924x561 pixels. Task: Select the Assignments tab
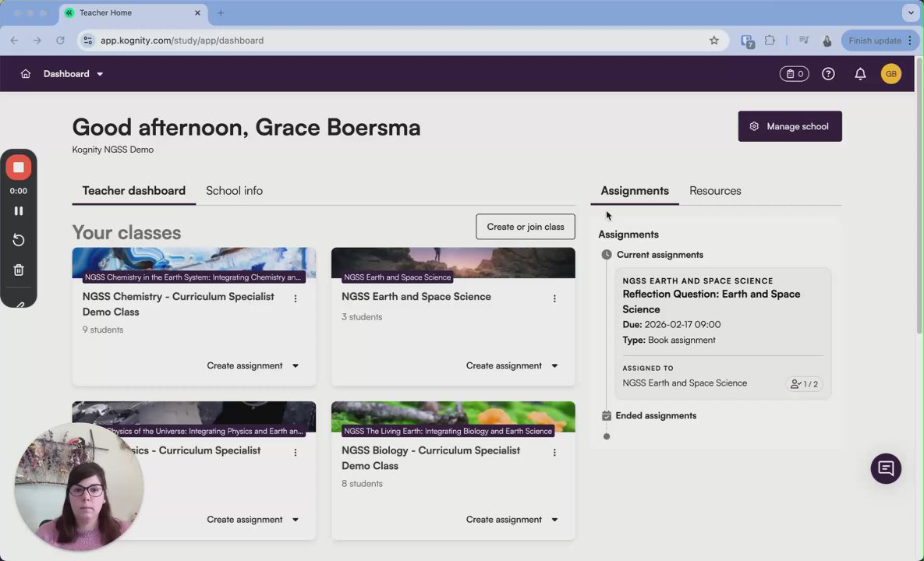tap(635, 191)
